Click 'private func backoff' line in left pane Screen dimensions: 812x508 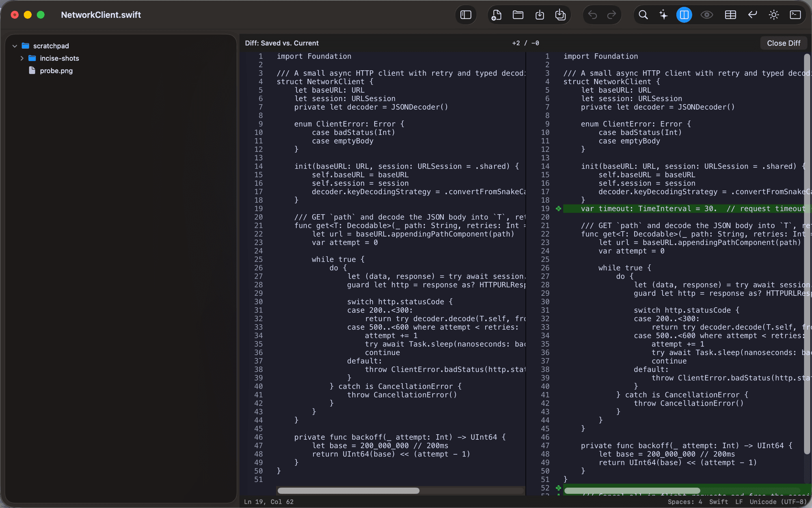400,437
